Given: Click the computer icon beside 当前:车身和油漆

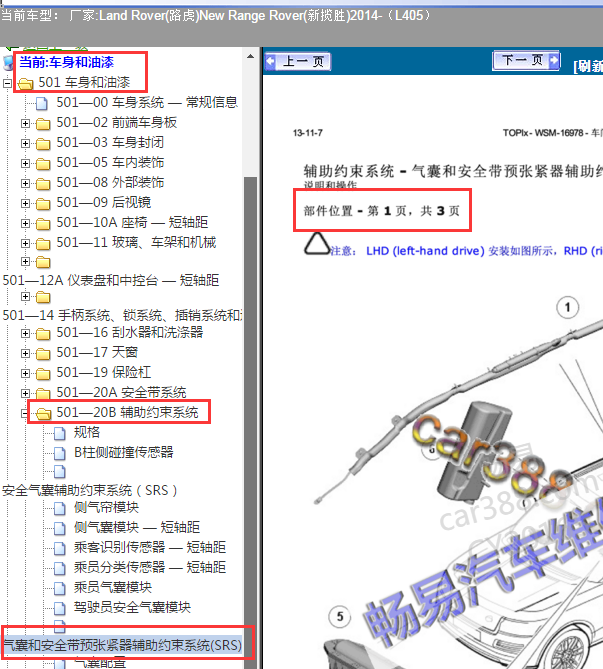Looking at the screenshot, I should point(8,63).
